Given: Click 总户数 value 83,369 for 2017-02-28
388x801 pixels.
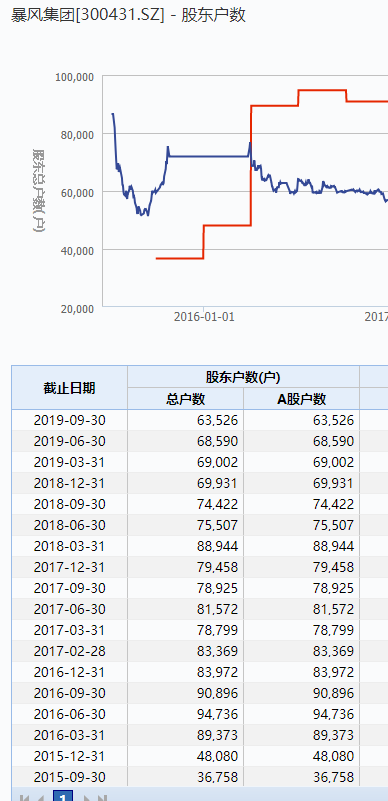Looking at the screenshot, I should tap(217, 651).
